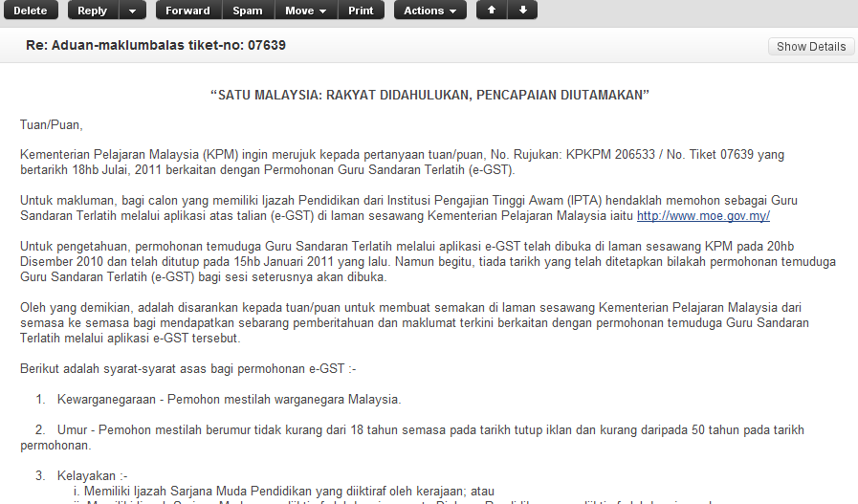Click the 'Berikut adalah syarat-syarat asas' line
The image size is (858, 504).
coord(188,369)
